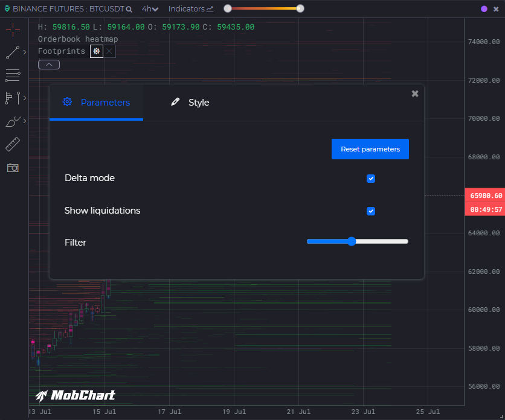Click the 74000.00 price axis label
Image resolution: width=505 pixels, height=420 pixels.
tap(484, 42)
